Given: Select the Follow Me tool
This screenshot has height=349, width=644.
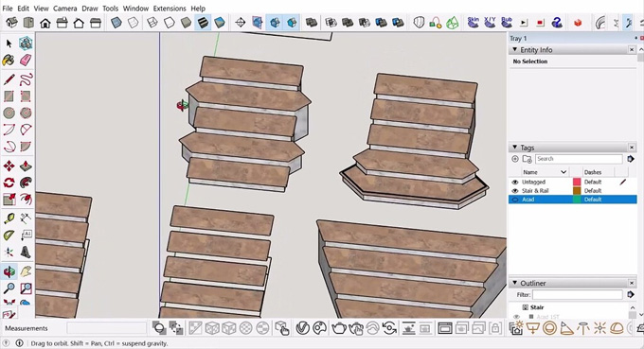Looking at the screenshot, I should coord(26,183).
